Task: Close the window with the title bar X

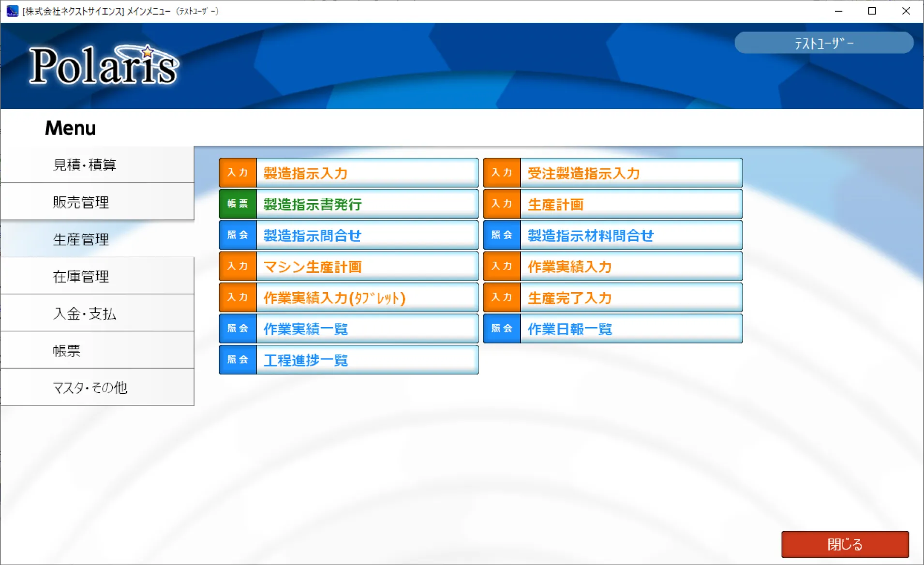Action: [x=906, y=11]
